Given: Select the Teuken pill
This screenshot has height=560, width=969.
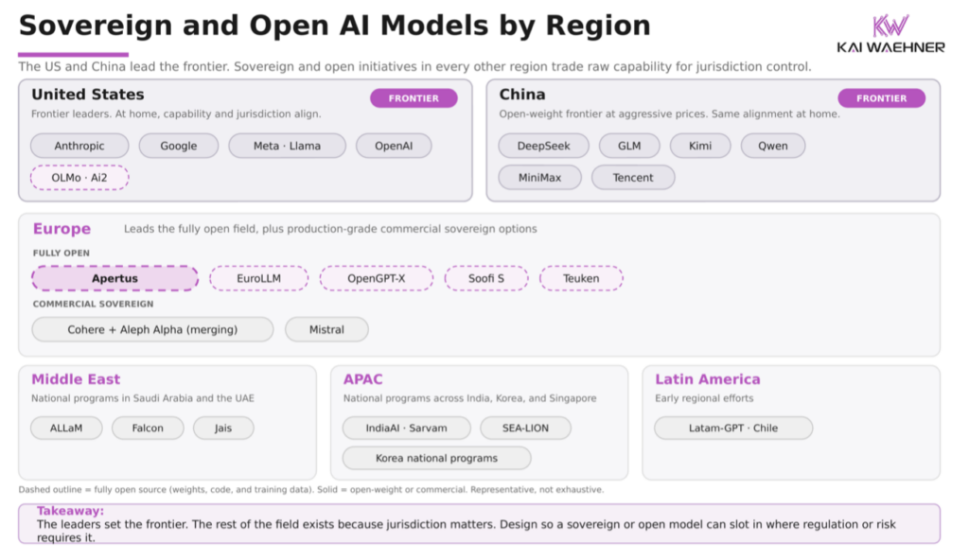Looking at the screenshot, I should click(x=581, y=278).
